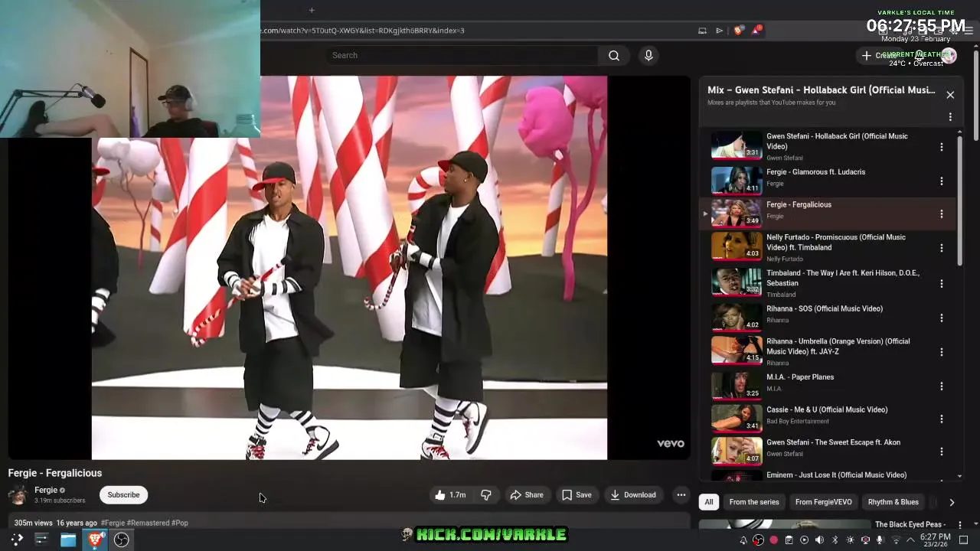Open Wi-Fi network tray icon
The image size is (980, 551).
[896, 540]
